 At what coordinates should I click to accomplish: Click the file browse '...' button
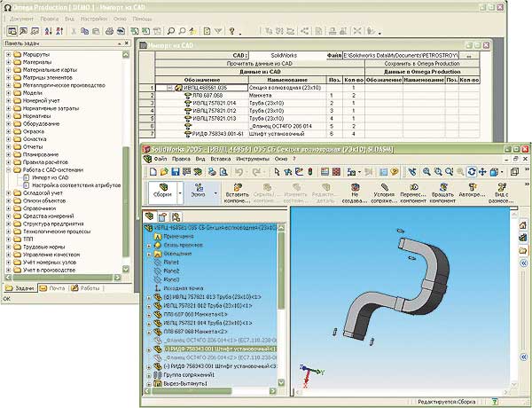(469, 56)
